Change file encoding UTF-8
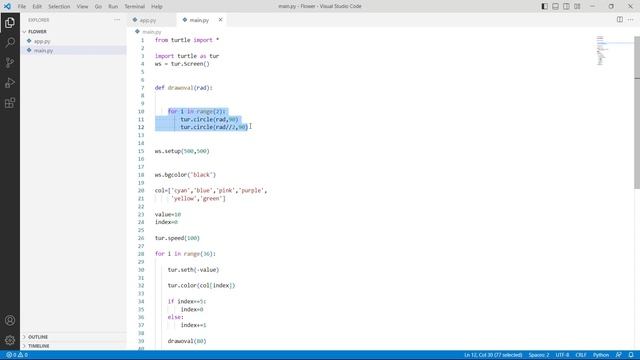This screenshot has height=360, width=640. [562, 355]
